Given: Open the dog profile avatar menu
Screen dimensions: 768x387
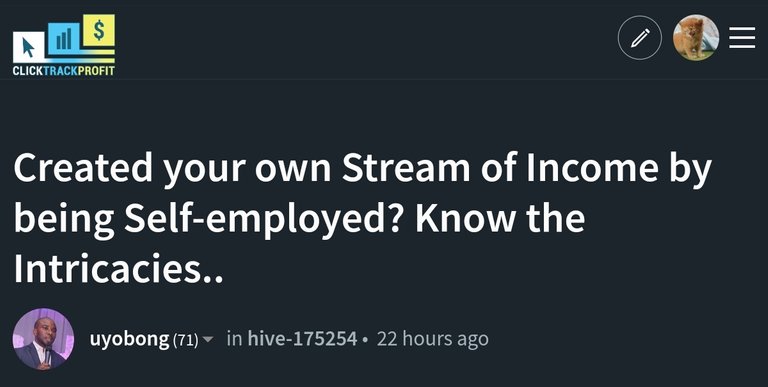Looking at the screenshot, I should pos(696,38).
